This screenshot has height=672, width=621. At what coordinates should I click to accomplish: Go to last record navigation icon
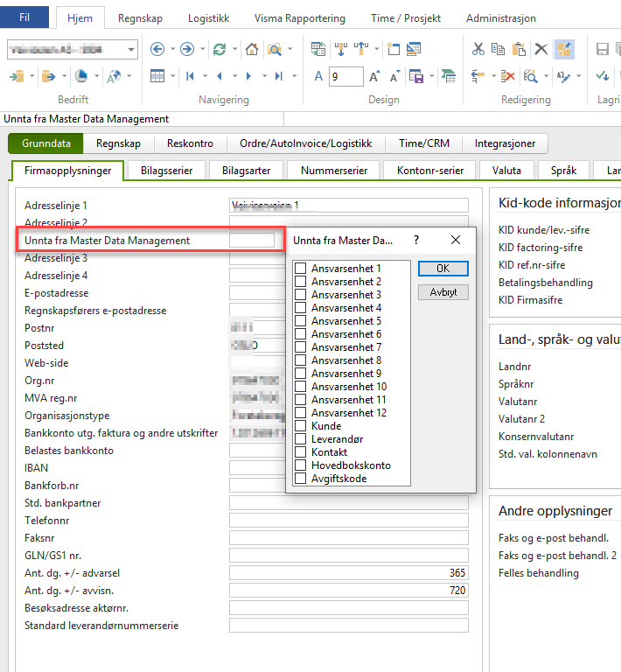click(279, 76)
